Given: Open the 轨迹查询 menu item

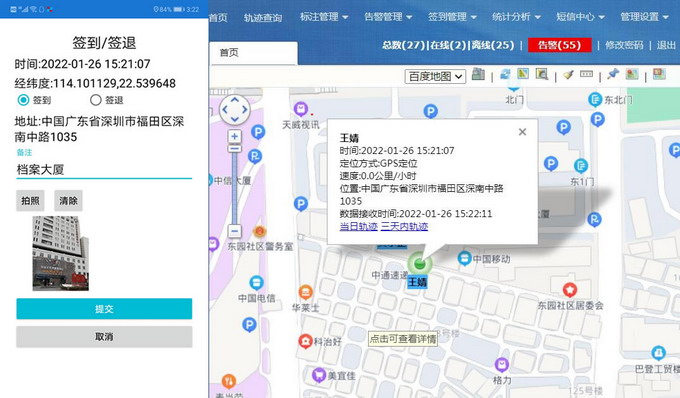Looking at the screenshot, I should [263, 18].
